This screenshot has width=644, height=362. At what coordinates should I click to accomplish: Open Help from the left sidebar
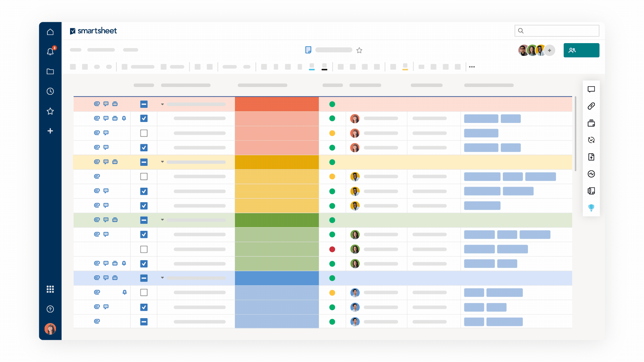[x=50, y=309]
